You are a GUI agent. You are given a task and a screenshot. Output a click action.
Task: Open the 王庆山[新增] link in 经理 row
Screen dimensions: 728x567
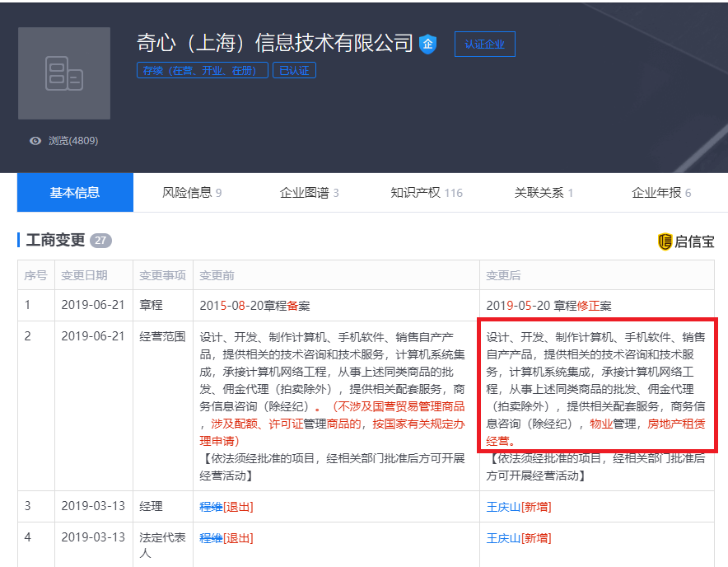(x=519, y=507)
